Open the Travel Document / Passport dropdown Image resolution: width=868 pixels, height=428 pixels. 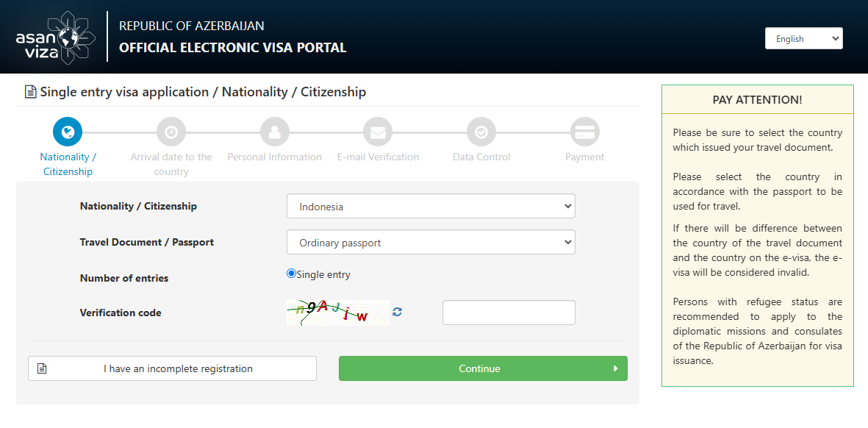(431, 243)
